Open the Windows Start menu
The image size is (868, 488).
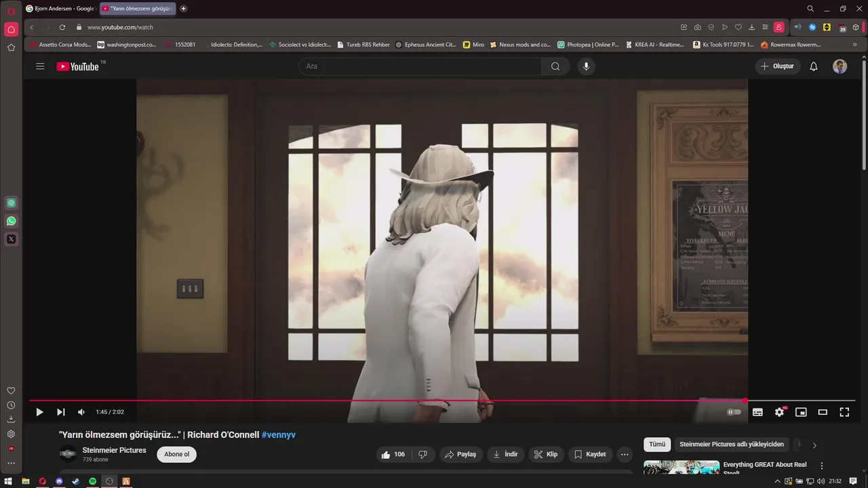[x=9, y=481]
